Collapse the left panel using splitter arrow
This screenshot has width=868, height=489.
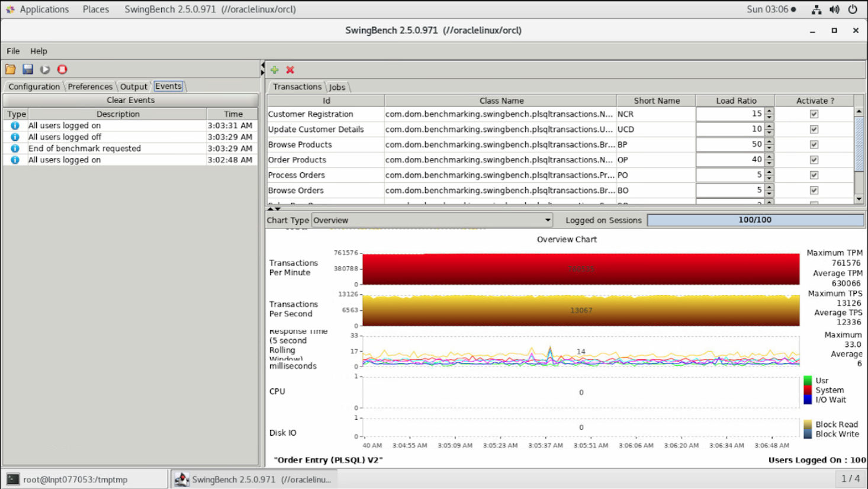(x=262, y=65)
